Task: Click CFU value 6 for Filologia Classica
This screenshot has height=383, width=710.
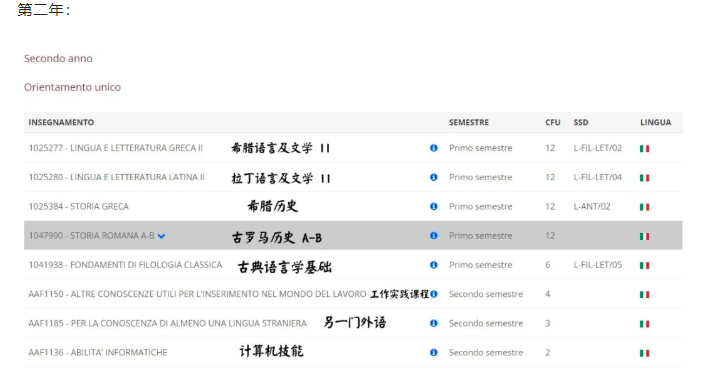Action: click(547, 265)
